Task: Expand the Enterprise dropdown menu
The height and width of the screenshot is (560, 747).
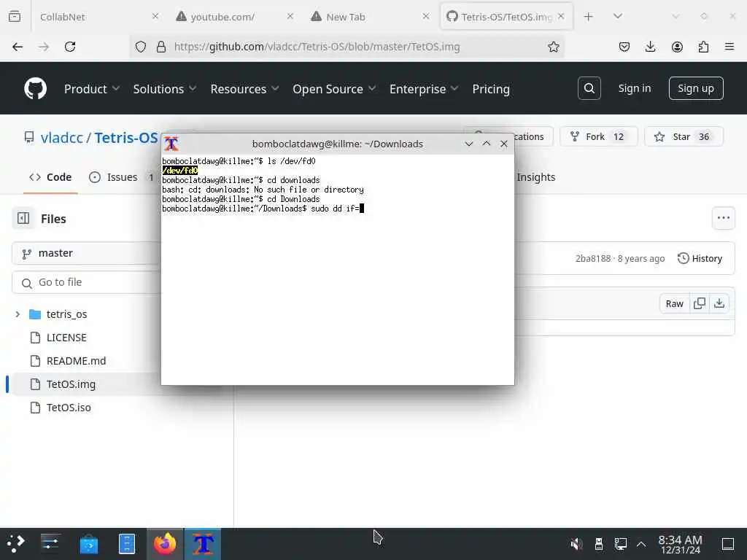Action: 424,88
